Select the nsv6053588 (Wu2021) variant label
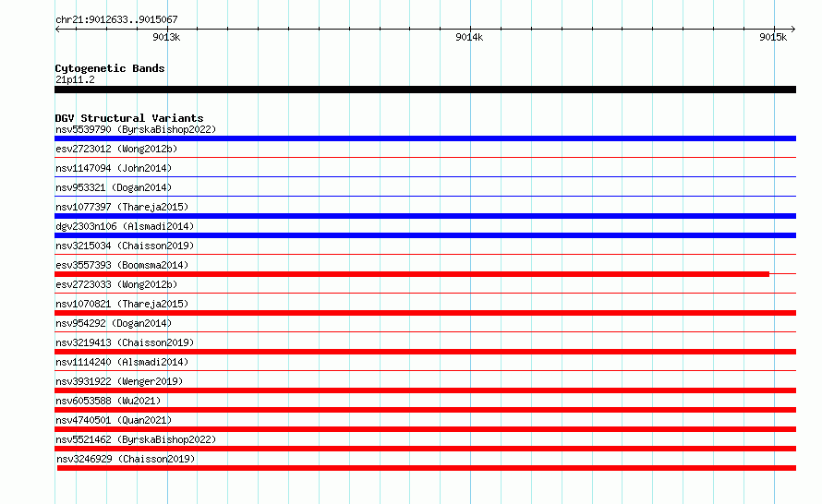The height and width of the screenshot is (504, 822). (108, 401)
